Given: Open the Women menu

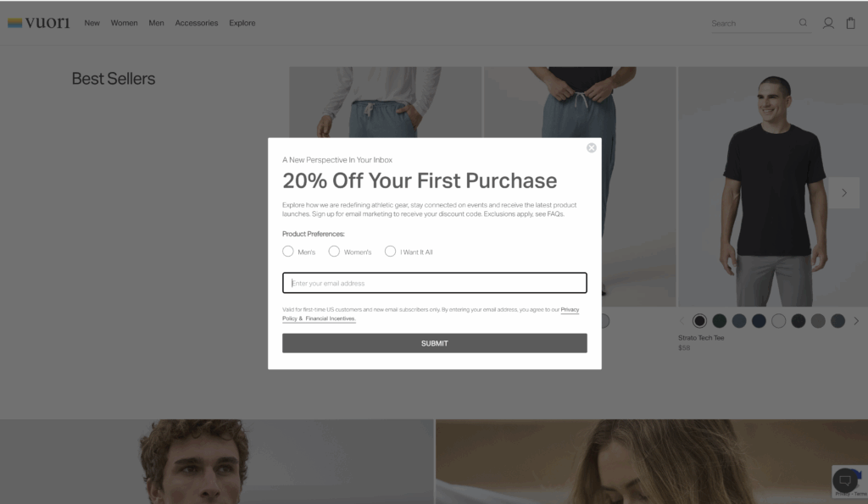Looking at the screenshot, I should pyautogui.click(x=124, y=23).
